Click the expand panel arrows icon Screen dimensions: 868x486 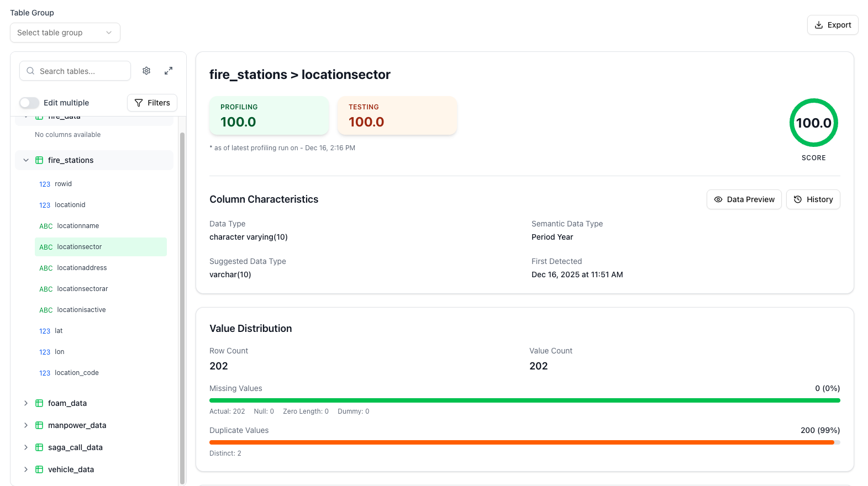[169, 71]
